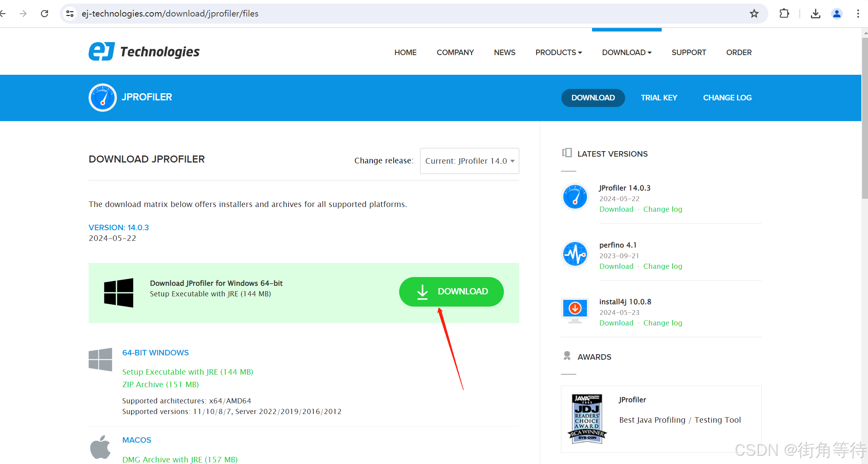
Task: Click the HOME menu item
Action: (405, 52)
